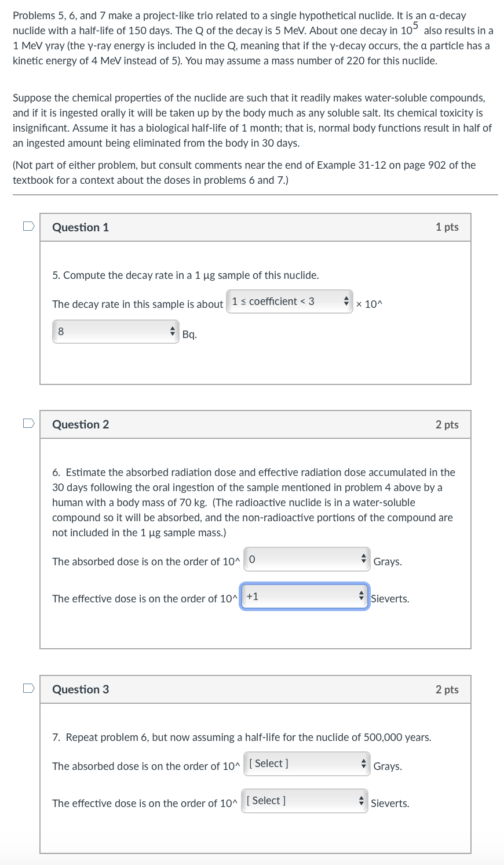504x865 pixels.
Task: Click the stepper arrows on the coefficient selector
Action: coord(345,301)
